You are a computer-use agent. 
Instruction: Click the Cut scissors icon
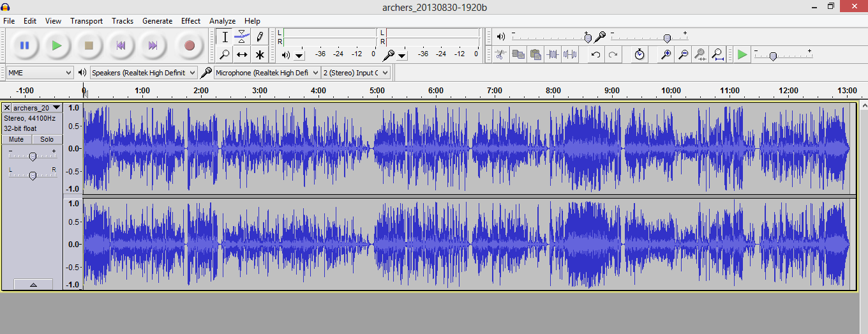point(501,54)
